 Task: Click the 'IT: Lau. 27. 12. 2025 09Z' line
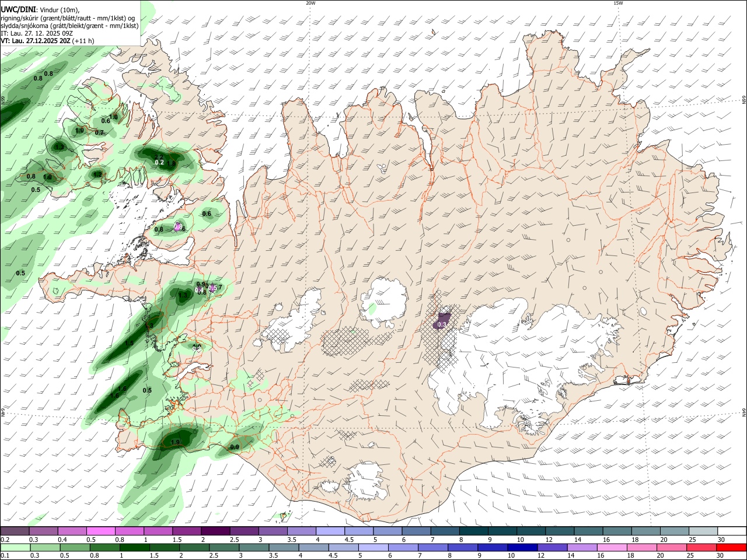point(37,33)
